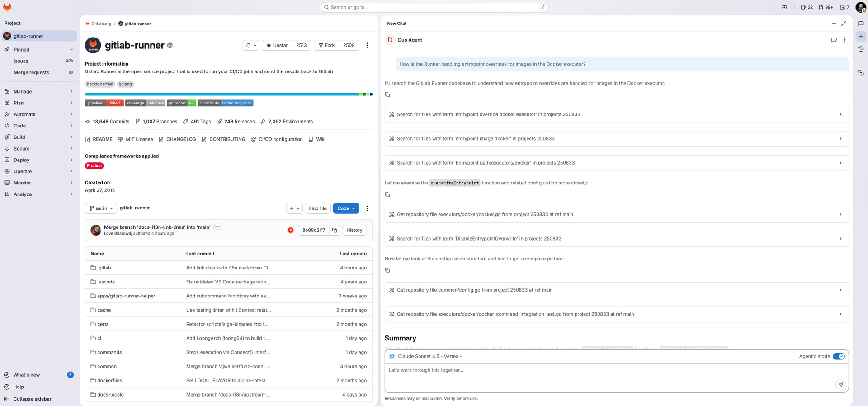Open the sessions icon in right rail
The width and height of the screenshot is (868, 406).
(861, 72)
